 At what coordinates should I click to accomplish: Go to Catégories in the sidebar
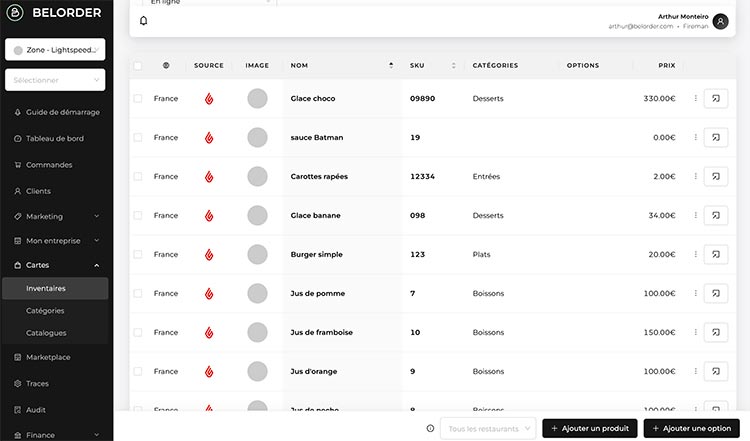45,311
